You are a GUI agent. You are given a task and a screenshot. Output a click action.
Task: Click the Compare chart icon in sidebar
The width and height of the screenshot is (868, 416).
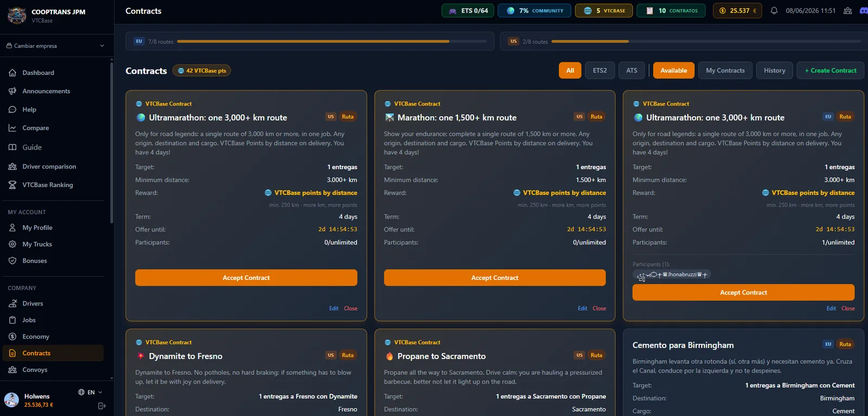pos(12,128)
